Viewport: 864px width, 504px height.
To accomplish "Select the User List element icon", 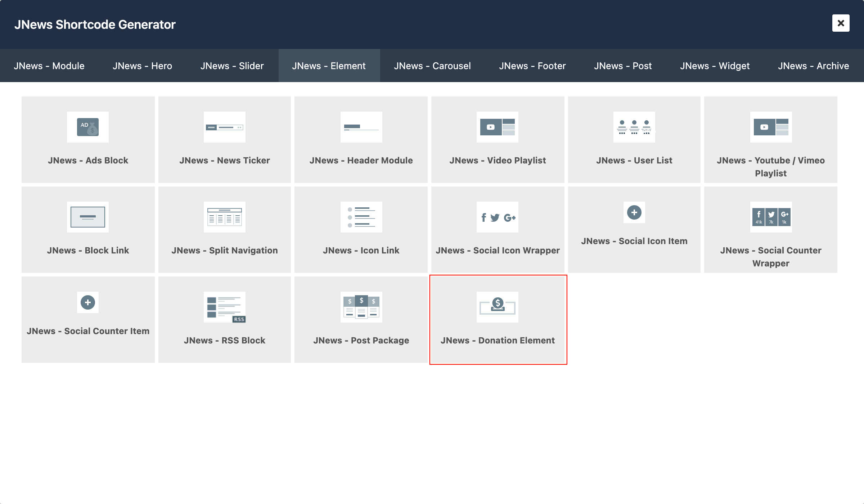I will [x=634, y=127].
